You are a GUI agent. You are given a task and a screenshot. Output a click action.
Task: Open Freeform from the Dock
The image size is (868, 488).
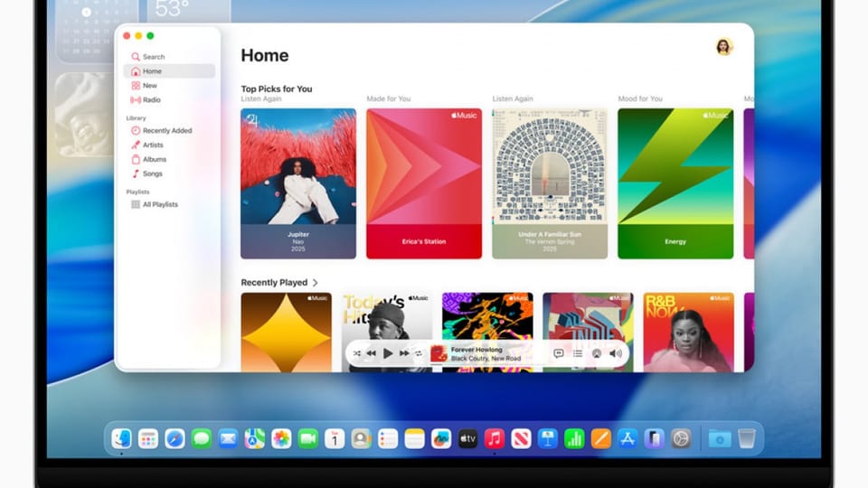pyautogui.click(x=440, y=439)
